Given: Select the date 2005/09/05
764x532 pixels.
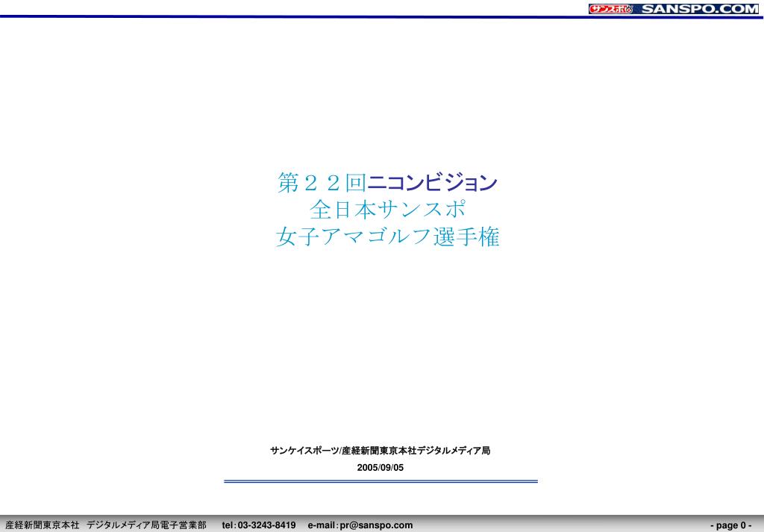Looking at the screenshot, I should [380, 468].
